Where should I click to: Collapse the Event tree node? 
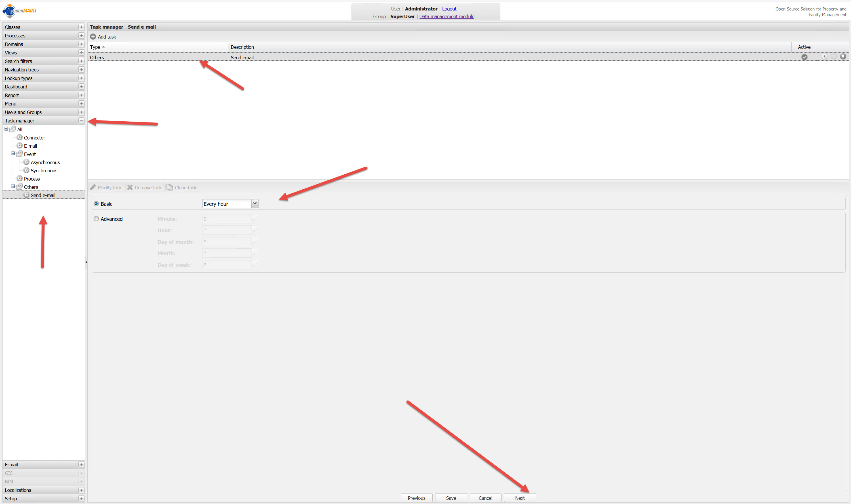pos(13,154)
